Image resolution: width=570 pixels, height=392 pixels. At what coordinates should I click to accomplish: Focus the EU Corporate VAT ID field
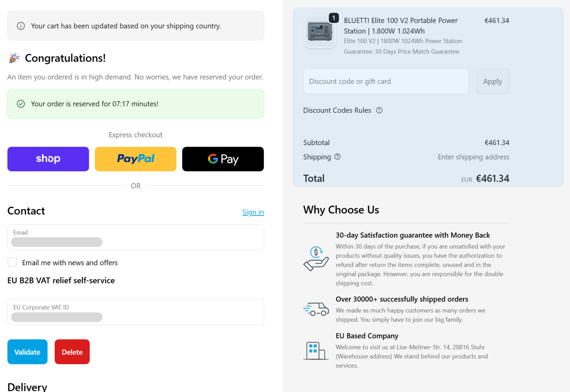point(136,312)
